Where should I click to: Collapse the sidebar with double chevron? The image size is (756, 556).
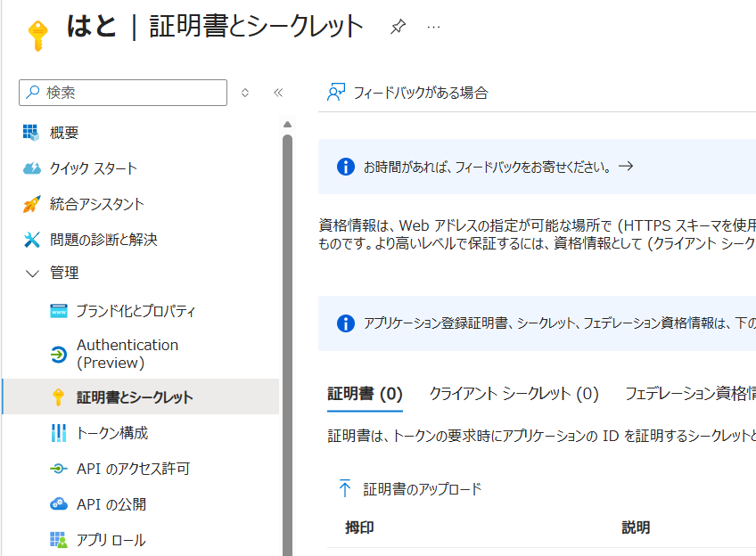point(278,93)
